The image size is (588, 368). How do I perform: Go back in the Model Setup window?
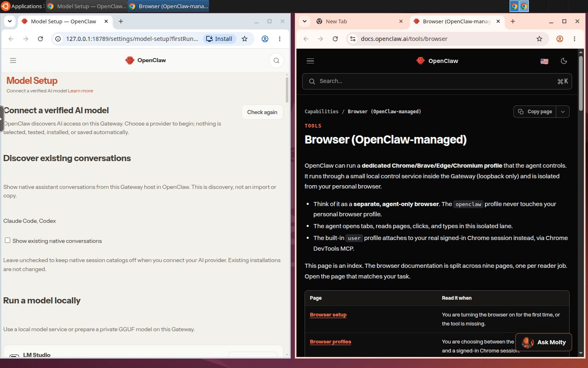[x=11, y=39]
